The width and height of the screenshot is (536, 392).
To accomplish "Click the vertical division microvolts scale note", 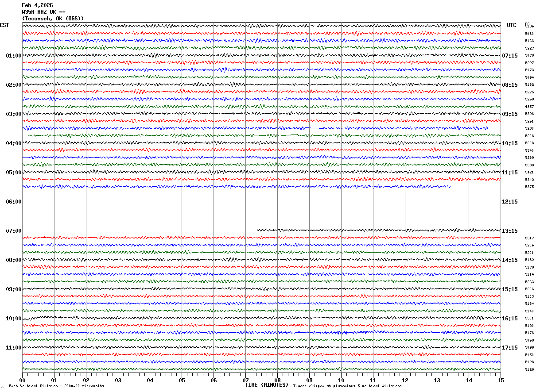I will [56, 386].
